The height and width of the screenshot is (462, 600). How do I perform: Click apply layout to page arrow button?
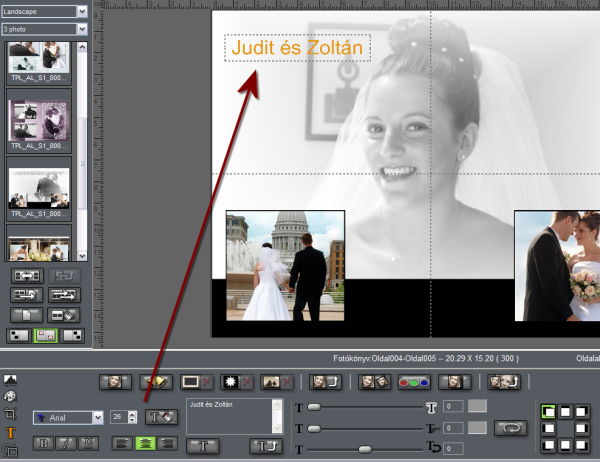pyautogui.click(x=26, y=295)
